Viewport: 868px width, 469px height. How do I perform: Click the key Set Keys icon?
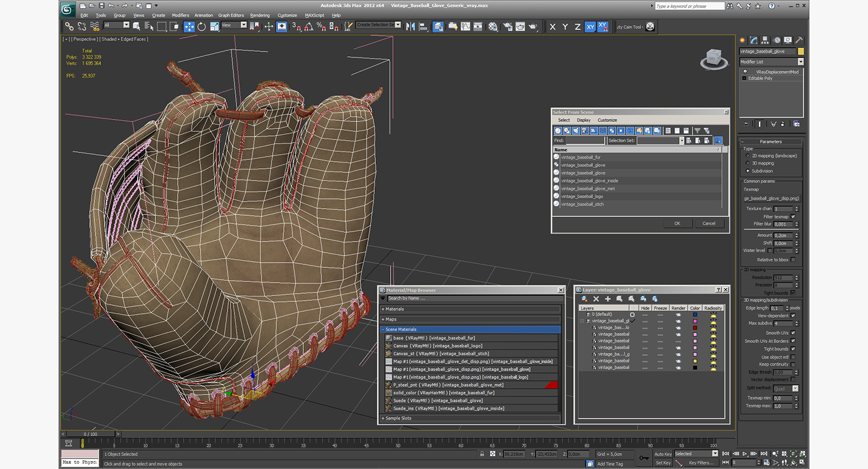click(x=644, y=458)
